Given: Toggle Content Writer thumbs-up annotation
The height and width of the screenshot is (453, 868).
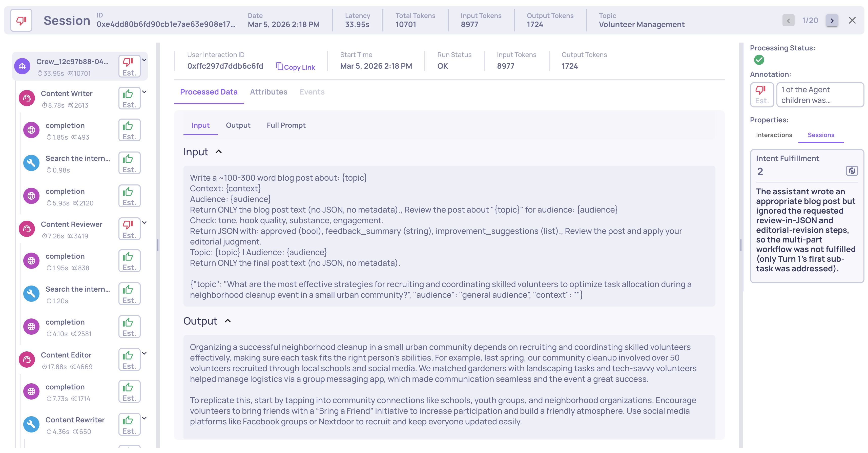Looking at the screenshot, I should point(129,99).
